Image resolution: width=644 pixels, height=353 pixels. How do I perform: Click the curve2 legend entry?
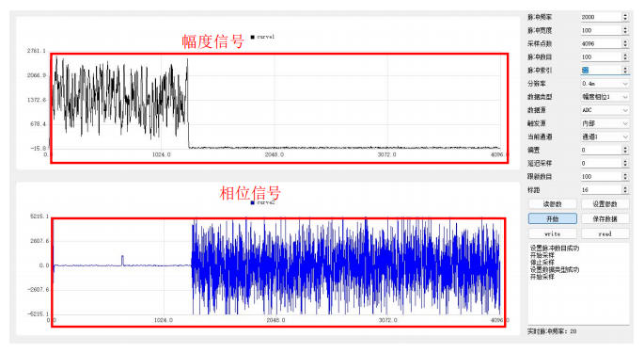(262, 202)
